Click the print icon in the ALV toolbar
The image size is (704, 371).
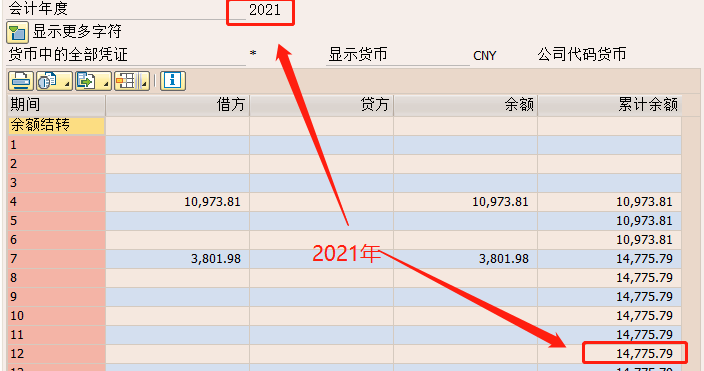tap(21, 81)
